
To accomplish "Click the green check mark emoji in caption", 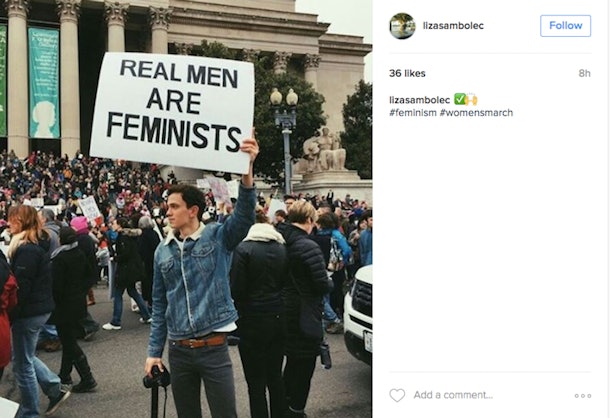I will point(459,99).
